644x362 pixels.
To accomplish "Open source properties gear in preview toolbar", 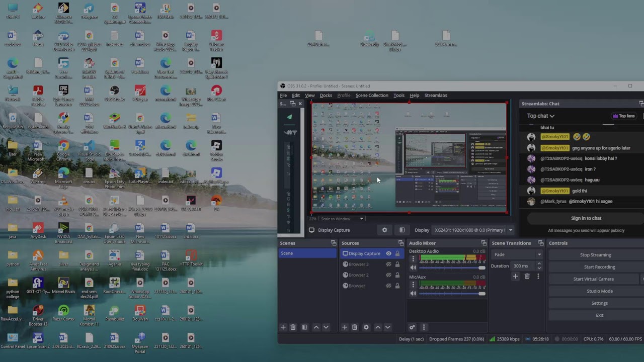I will (x=385, y=230).
